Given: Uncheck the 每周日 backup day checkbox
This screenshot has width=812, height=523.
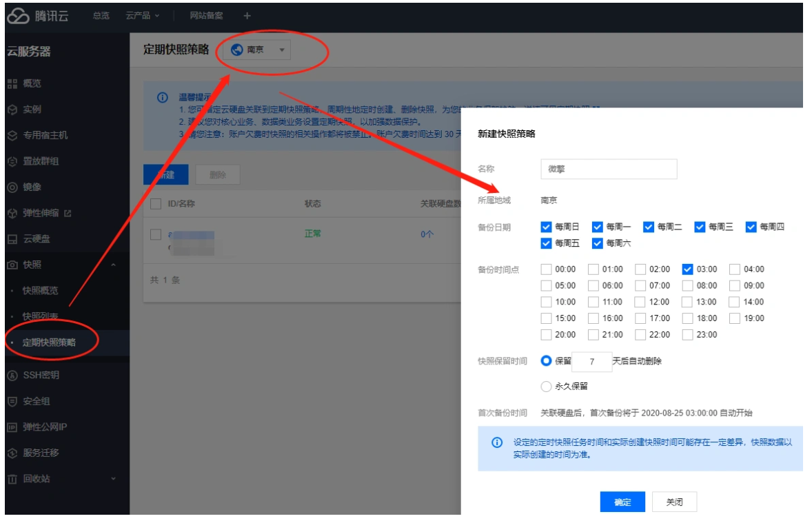Looking at the screenshot, I should point(546,227).
